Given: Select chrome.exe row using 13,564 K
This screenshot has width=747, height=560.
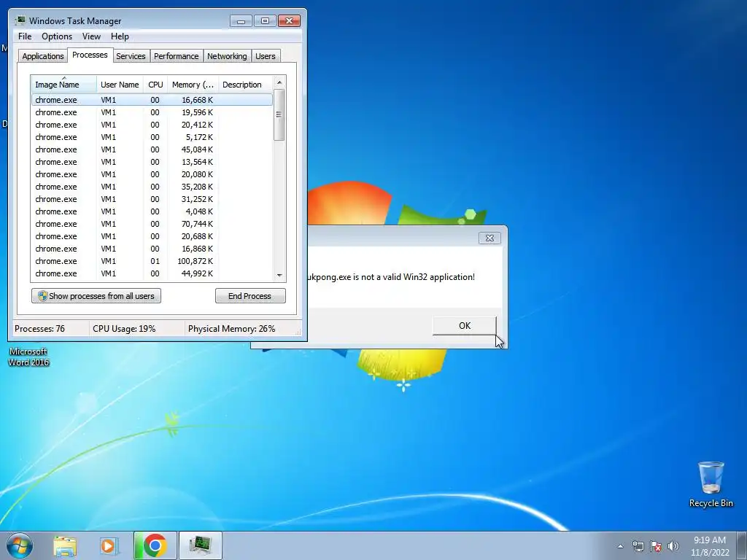Looking at the screenshot, I should coord(152,162).
